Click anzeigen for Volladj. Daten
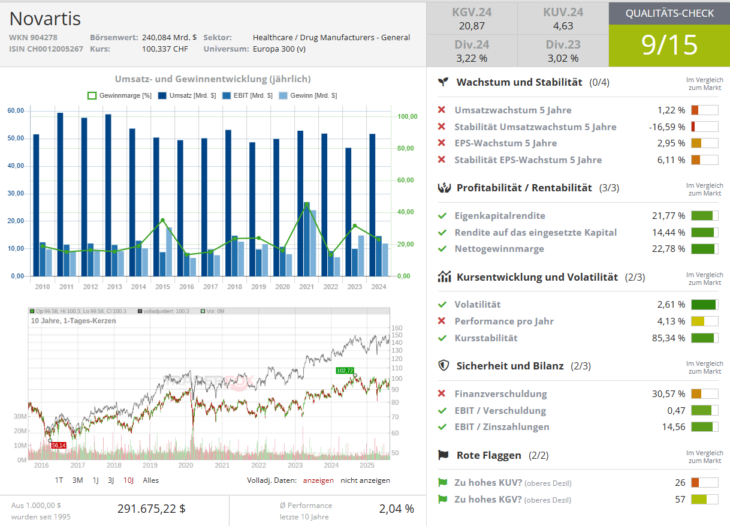The width and height of the screenshot is (730, 526). click(318, 480)
